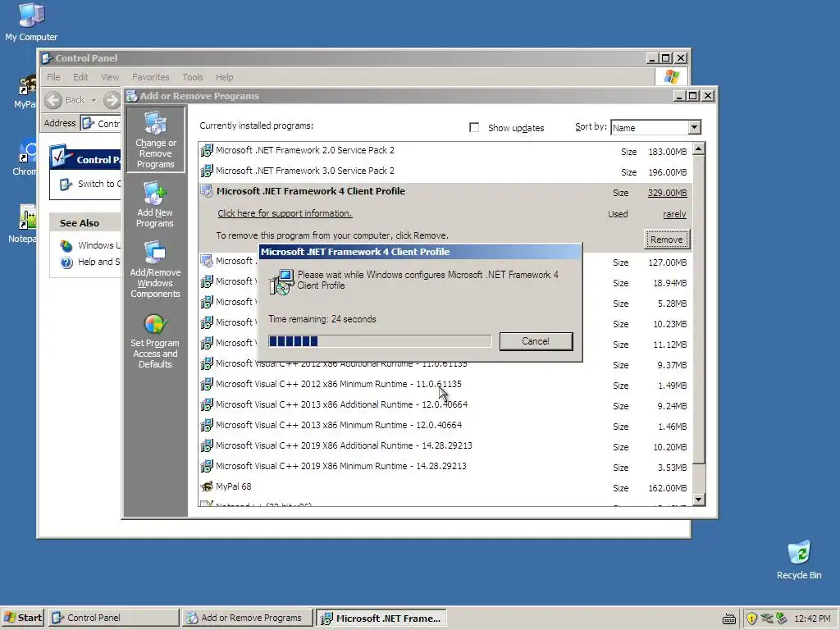Screen dimensions: 840x630
Task: Open the Edit menu in Control Panel
Action: [80, 77]
